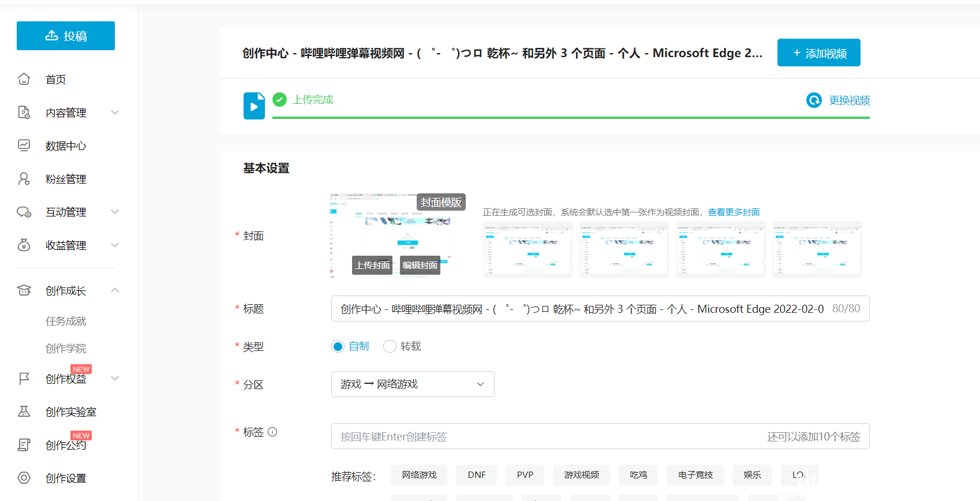Click the 数据中心 chart icon
This screenshot has height=501, width=980.
tap(24, 145)
